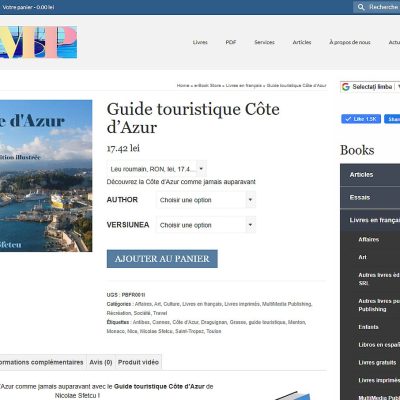Switch to the Avis (0) tab

(101, 362)
